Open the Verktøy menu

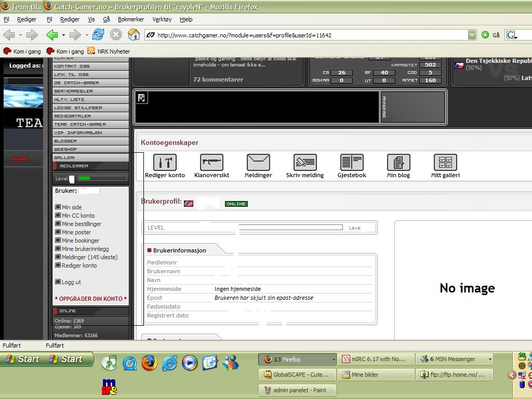(162, 19)
